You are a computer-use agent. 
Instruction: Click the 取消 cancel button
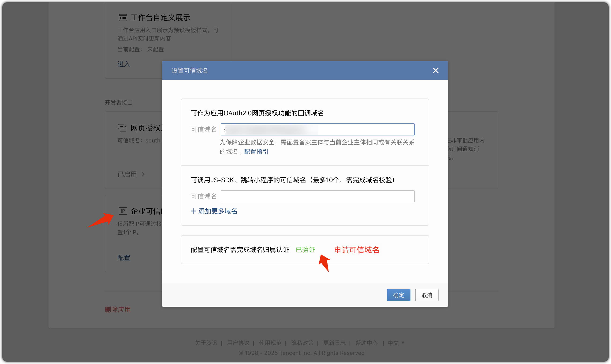click(427, 295)
